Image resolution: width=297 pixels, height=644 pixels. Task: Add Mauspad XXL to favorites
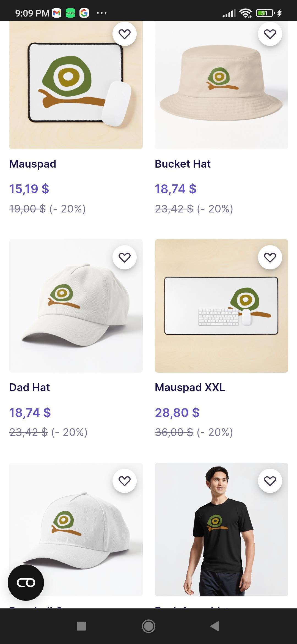[270, 257]
